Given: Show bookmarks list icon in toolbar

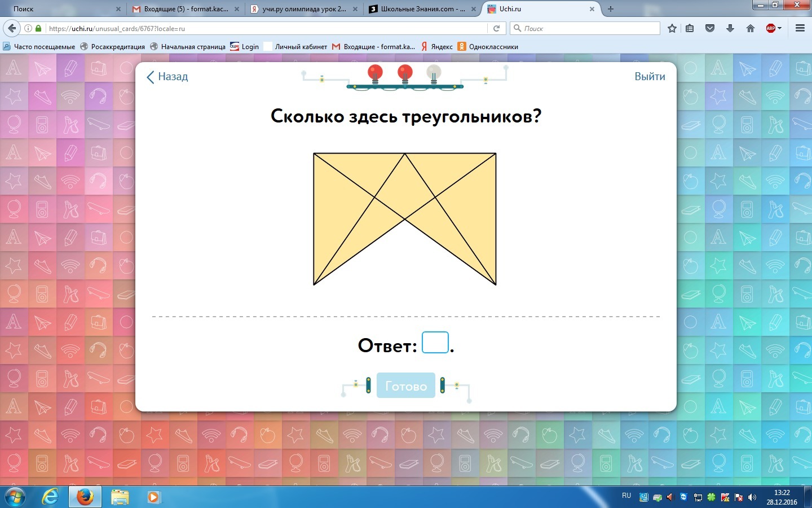Looking at the screenshot, I should click(690, 28).
